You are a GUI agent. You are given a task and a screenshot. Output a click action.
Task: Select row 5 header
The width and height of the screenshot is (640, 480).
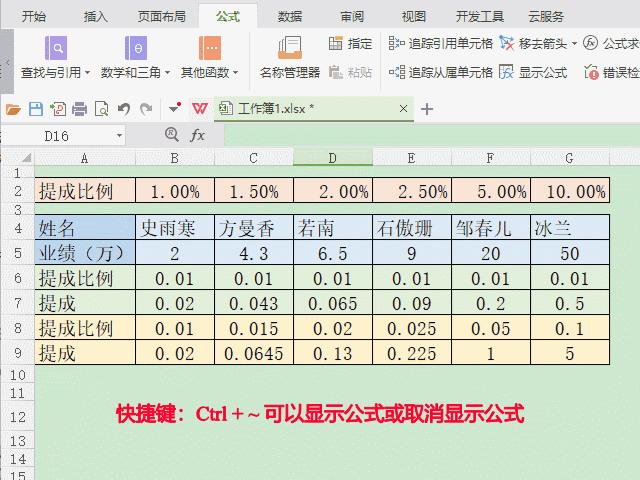pos(18,253)
